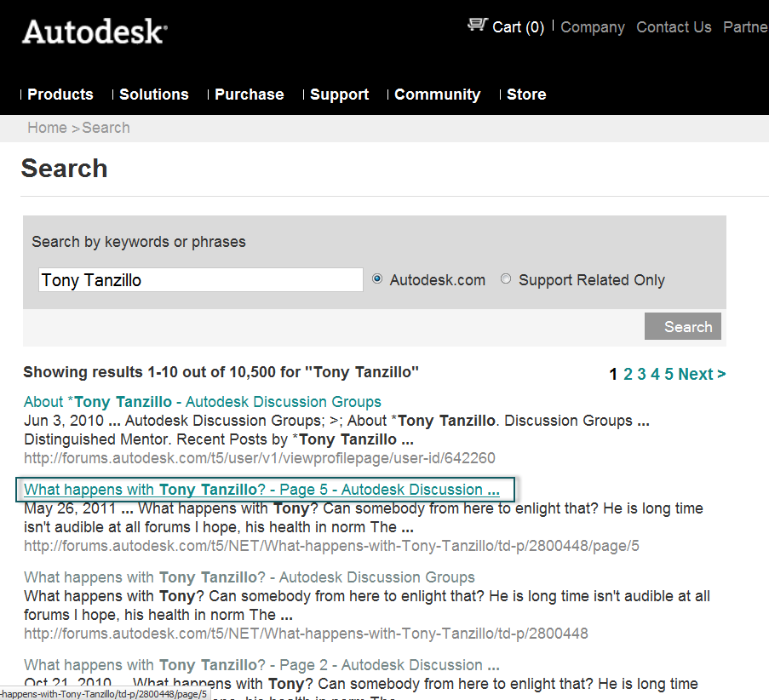
Task: Click the URL ending in td-p/2800448
Action: click(306, 634)
